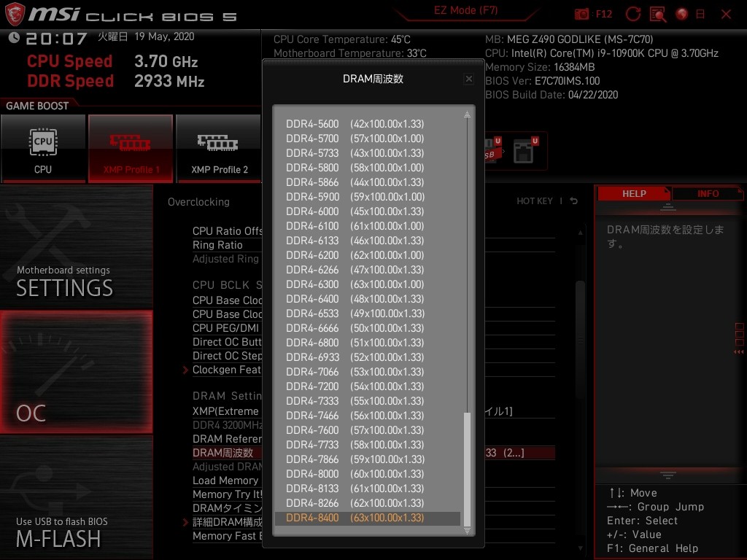This screenshot has height=560, width=747.
Task: Select DDR4-6000 frequency option
Action: [368, 211]
